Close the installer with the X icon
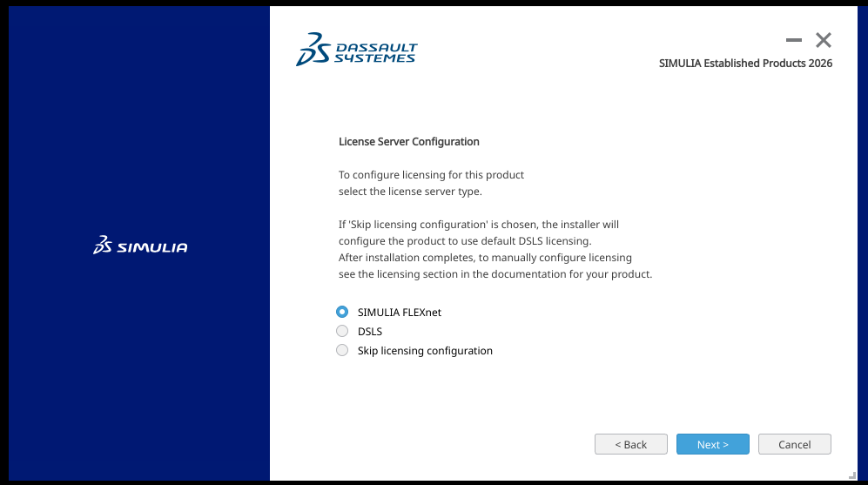 tap(824, 40)
